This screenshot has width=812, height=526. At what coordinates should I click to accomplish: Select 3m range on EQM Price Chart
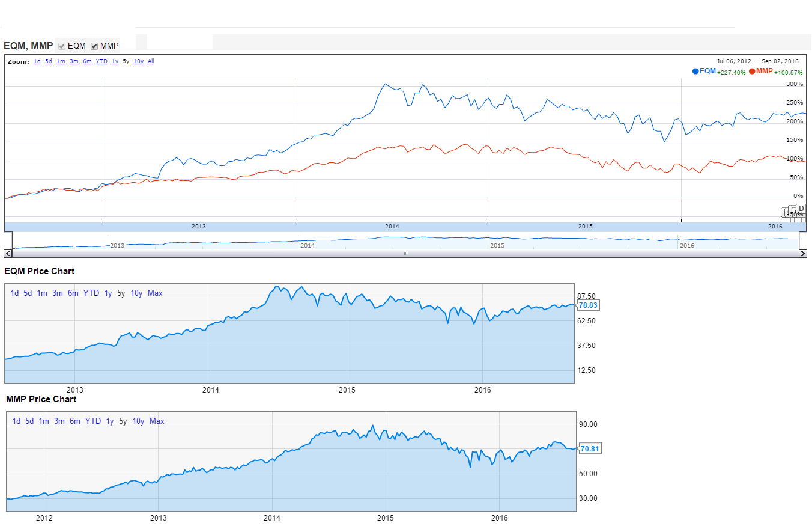(58, 293)
